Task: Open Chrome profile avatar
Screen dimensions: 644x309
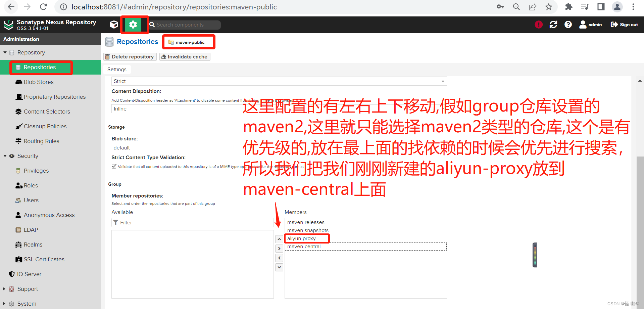Action: [617, 7]
